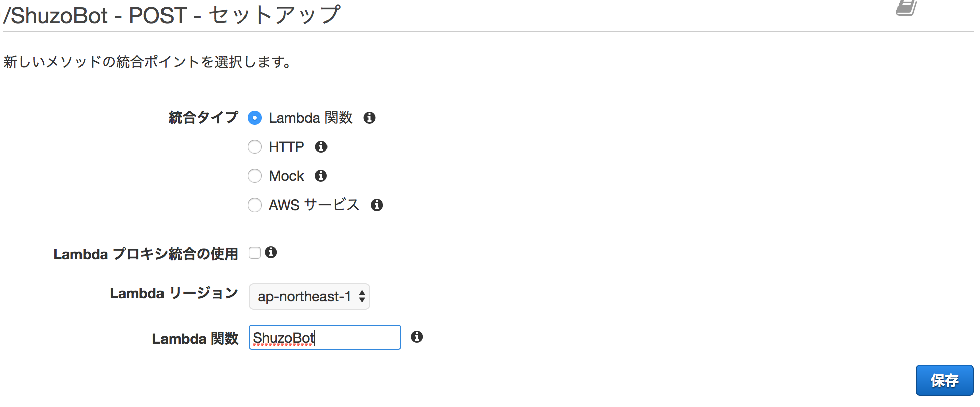Click the 保存 save button

[x=944, y=380]
